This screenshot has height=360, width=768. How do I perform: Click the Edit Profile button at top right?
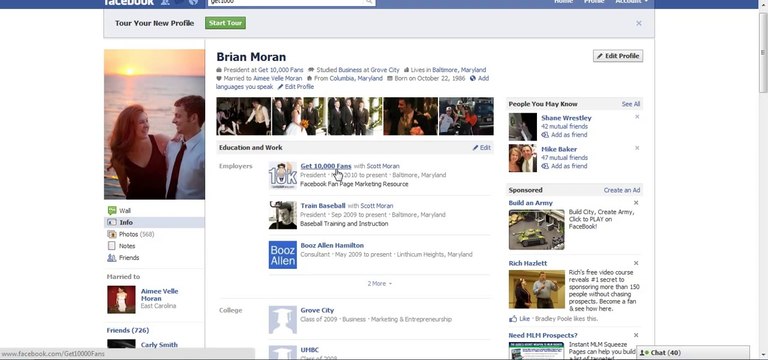[618, 56]
